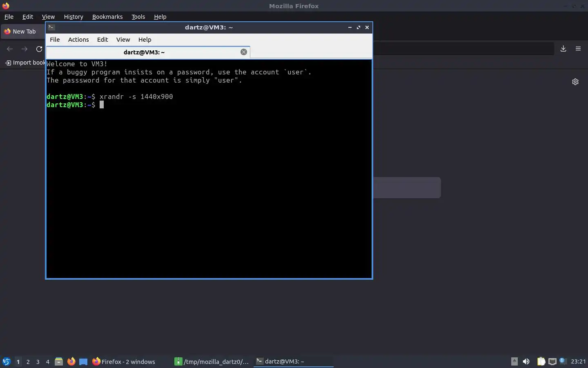Open the removable media eject tray icon
This screenshot has width=588, height=368.
coord(514,361)
